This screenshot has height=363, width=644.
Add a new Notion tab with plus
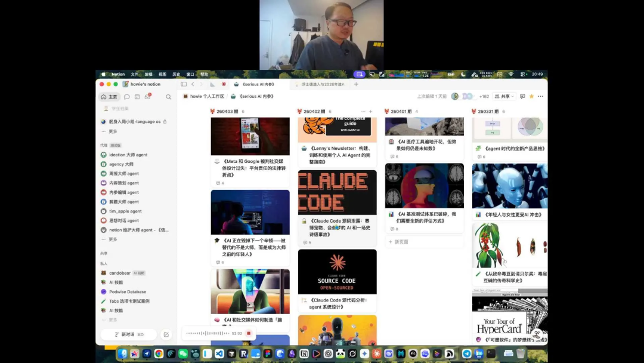[356, 84]
